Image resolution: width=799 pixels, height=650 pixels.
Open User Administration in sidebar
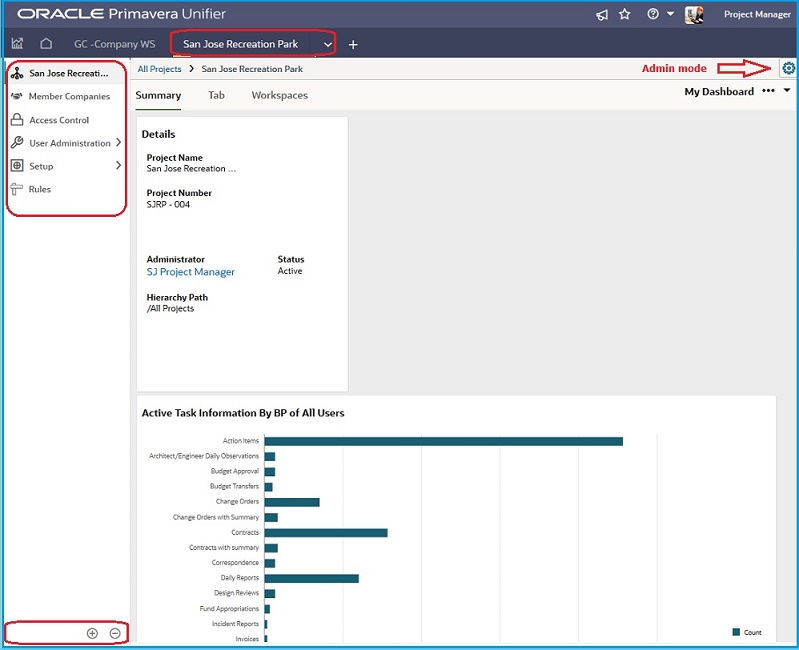pyautogui.click(x=70, y=143)
